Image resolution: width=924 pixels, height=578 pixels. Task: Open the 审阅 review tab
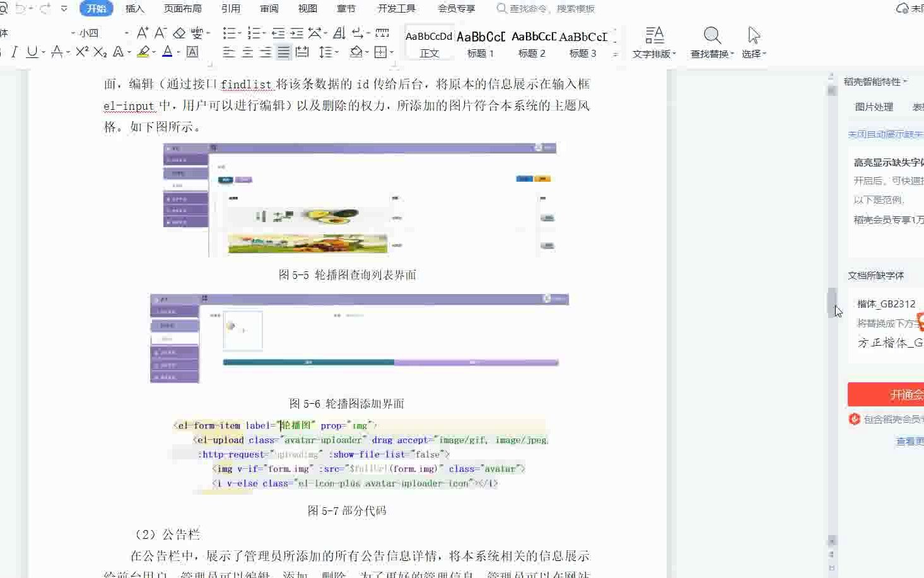point(269,8)
